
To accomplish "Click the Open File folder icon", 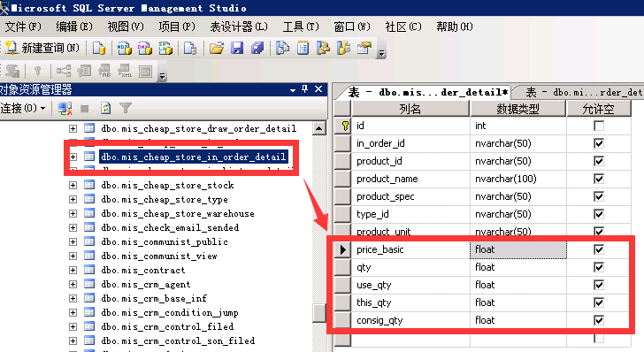I will tap(217, 48).
